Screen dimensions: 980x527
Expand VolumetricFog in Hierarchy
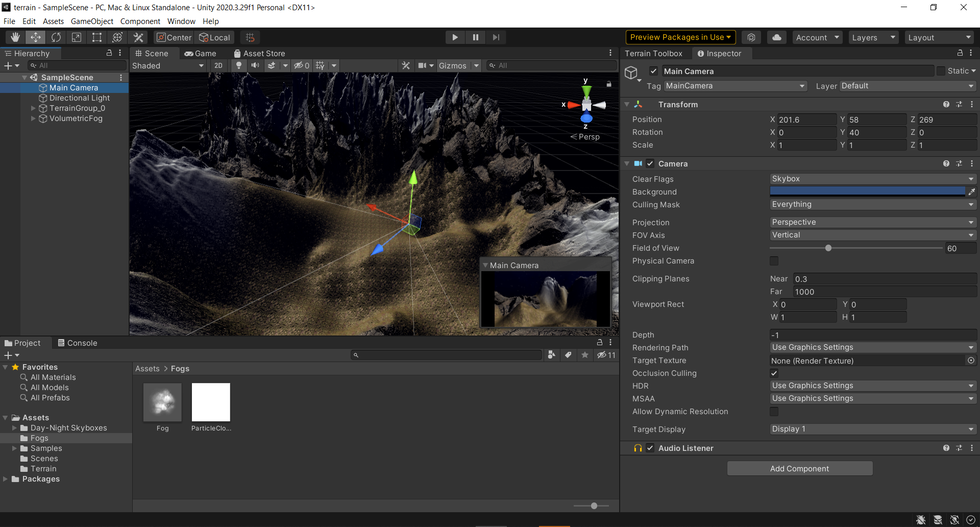tap(33, 118)
